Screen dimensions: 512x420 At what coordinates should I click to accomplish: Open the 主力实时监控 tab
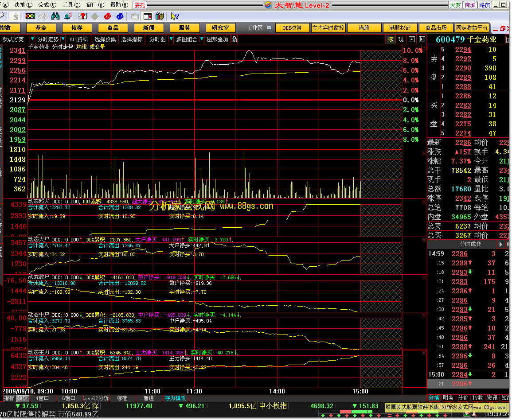coord(328,28)
